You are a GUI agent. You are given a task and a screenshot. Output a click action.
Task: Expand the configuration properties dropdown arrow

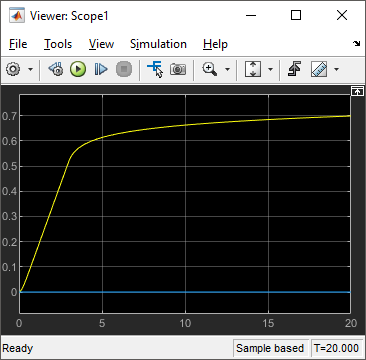(x=30, y=69)
